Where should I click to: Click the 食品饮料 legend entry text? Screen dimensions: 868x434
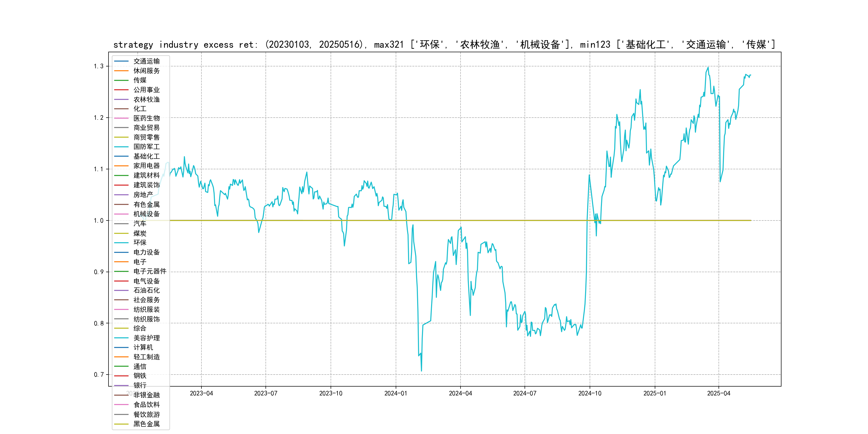click(147, 405)
